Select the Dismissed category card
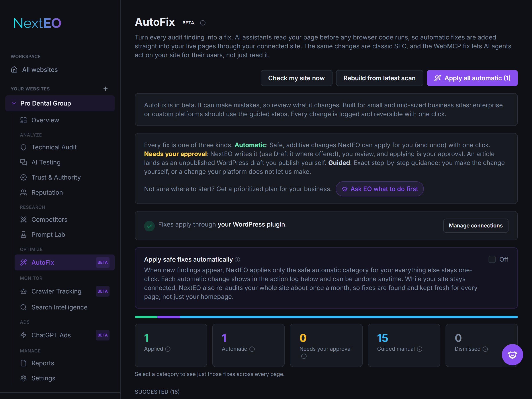Viewport: 532px width, 399px height. (x=481, y=345)
